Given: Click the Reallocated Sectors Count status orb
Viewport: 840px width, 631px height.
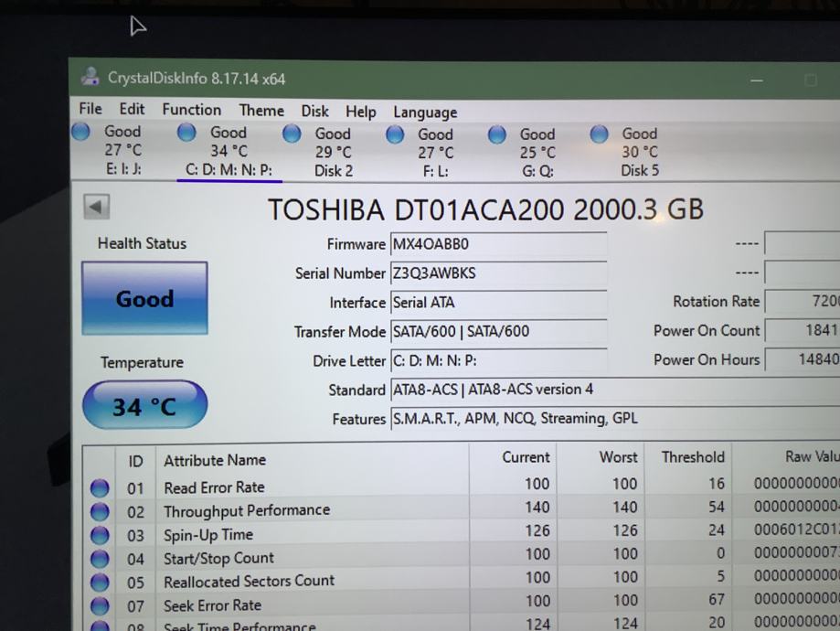Looking at the screenshot, I should click(x=100, y=583).
